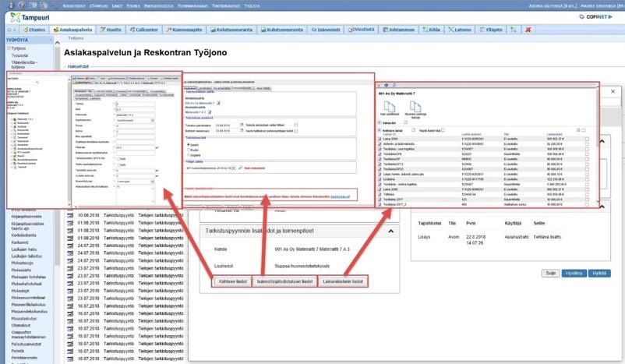Viewport: 625px width, 364px height.
Task: Click the Sulje button
Action: [550, 273]
